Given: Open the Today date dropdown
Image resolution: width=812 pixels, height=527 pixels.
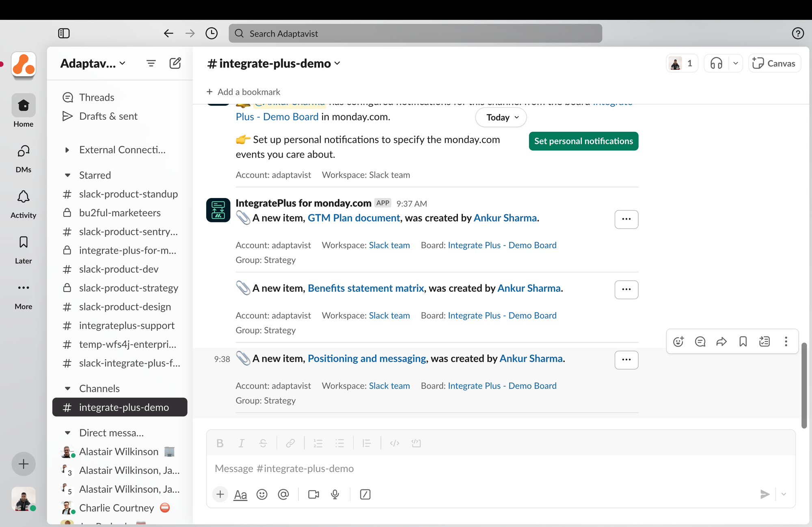Looking at the screenshot, I should [x=501, y=117].
